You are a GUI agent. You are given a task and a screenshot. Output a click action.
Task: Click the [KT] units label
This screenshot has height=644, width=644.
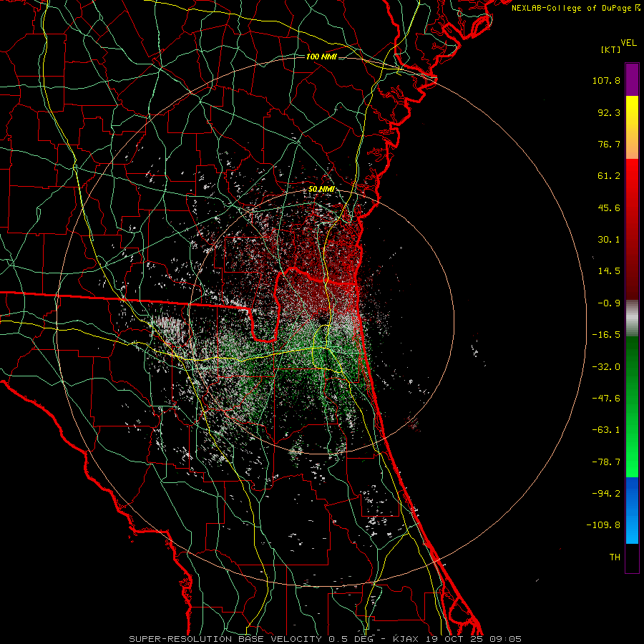pyautogui.click(x=611, y=50)
